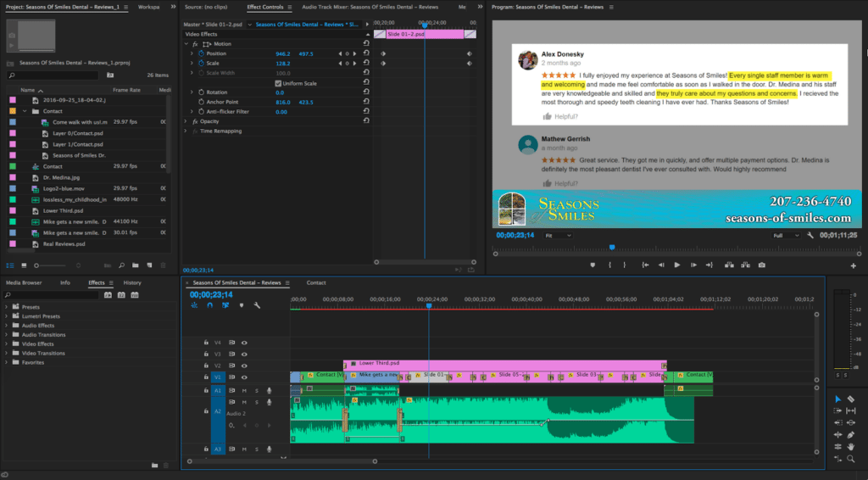
Task: Select the Razor tool
Action: tap(851, 399)
